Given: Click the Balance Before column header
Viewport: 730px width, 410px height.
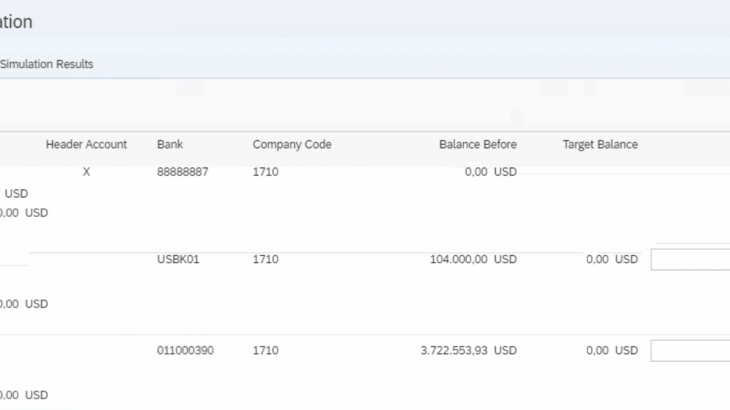Looking at the screenshot, I should (477, 145).
